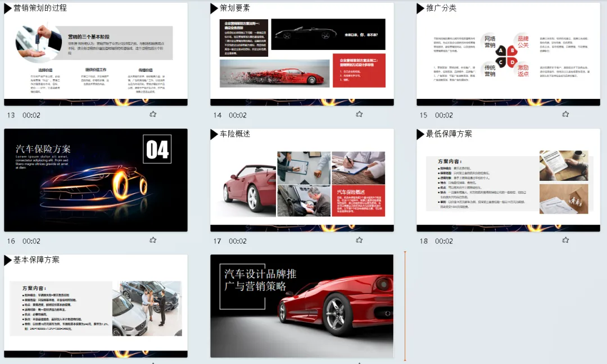Toggle the favorite star on slide 17
Image resolution: width=607 pixels, height=364 pixels.
tap(359, 239)
